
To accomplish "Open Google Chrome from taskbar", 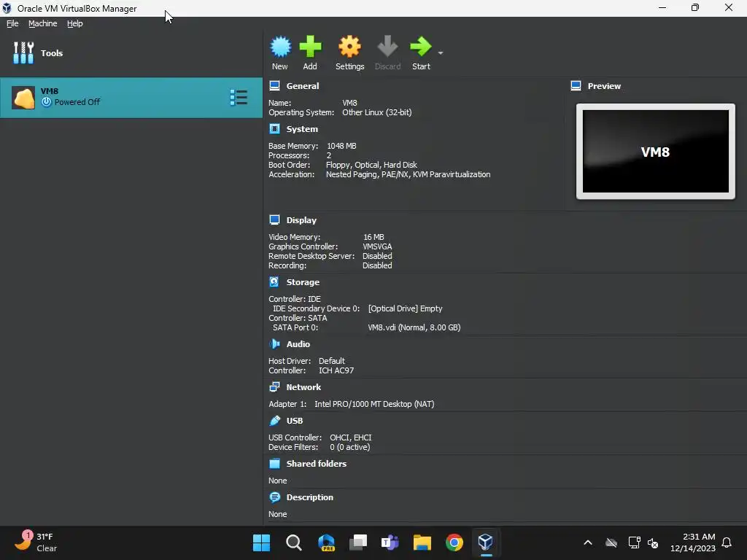I will click(454, 542).
